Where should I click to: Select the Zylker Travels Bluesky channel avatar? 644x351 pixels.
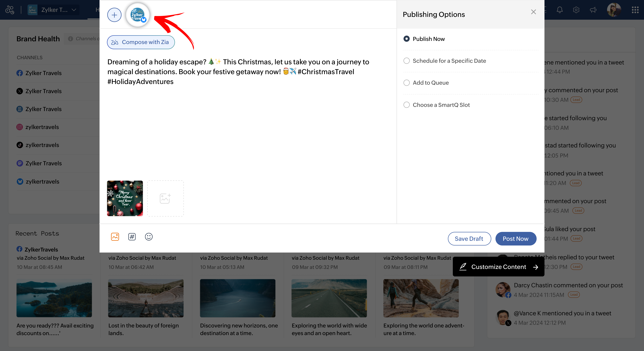coord(138,15)
